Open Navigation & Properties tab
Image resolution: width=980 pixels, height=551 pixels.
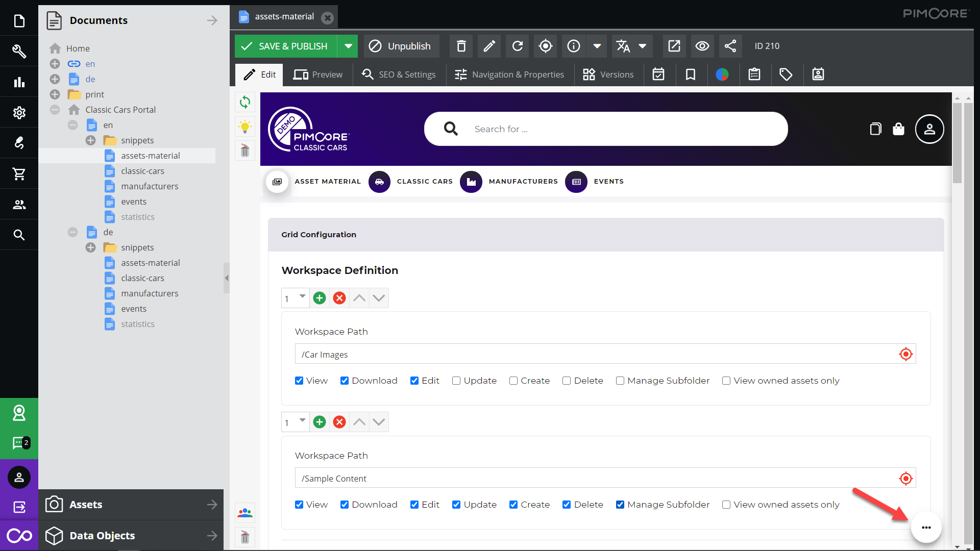click(509, 74)
